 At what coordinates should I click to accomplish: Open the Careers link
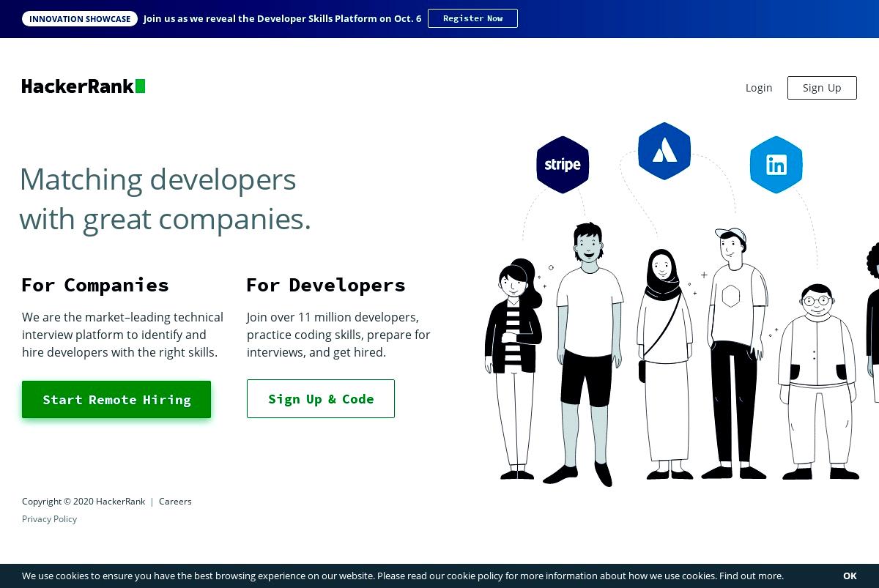pos(175,502)
